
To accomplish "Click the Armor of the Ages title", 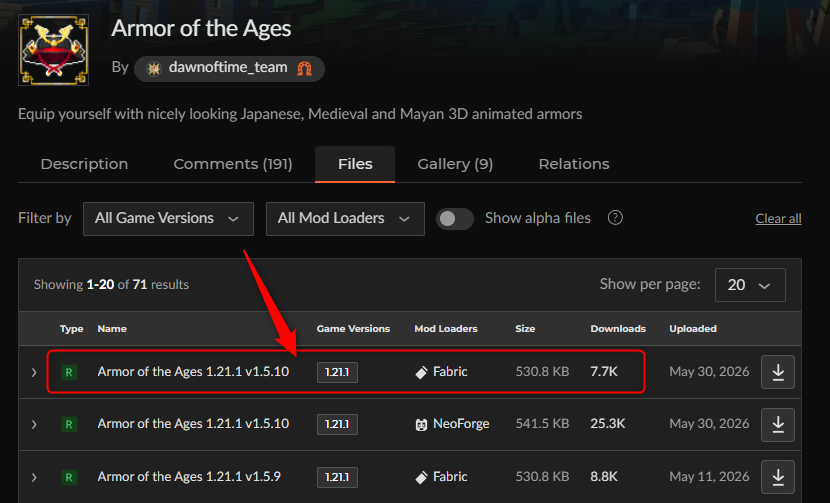I will pos(201,29).
